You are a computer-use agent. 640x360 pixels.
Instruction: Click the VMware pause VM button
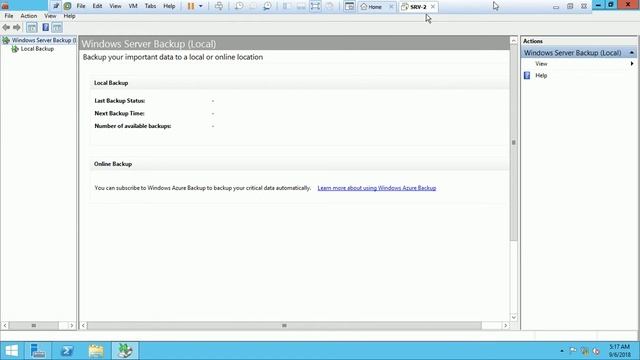[x=191, y=6]
